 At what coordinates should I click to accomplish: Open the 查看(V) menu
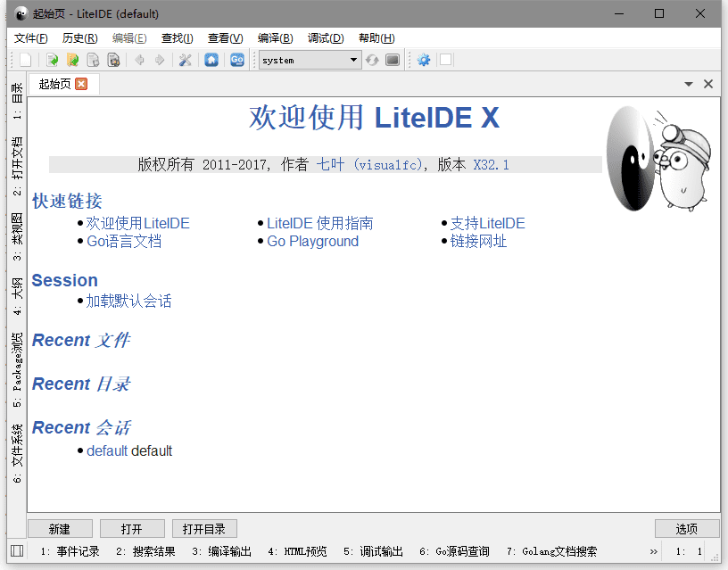225,38
